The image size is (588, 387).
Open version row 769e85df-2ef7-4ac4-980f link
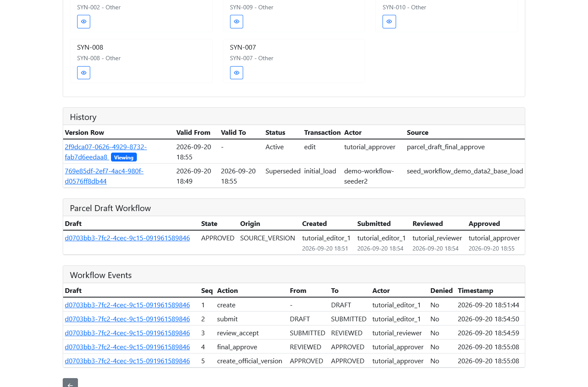coord(104,176)
